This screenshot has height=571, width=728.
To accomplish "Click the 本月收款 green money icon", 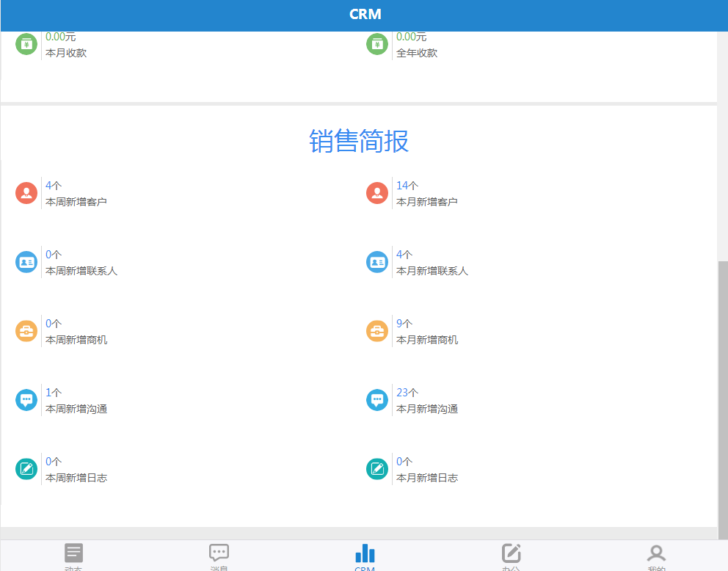I will tap(26, 44).
